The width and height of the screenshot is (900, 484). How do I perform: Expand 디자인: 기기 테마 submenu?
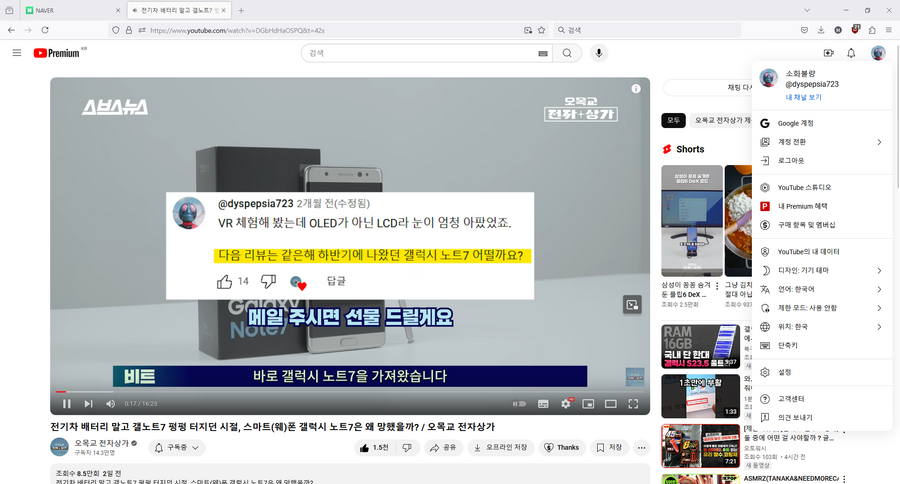point(821,270)
